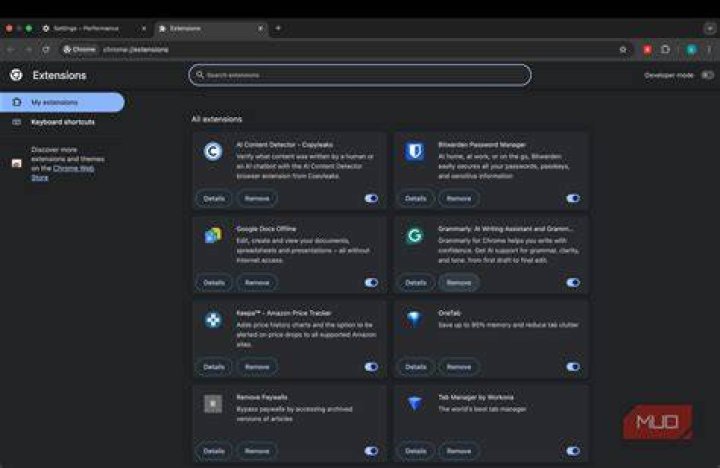This screenshot has height=468, width=720.
Task: Focus the Search extensions field
Action: point(360,75)
